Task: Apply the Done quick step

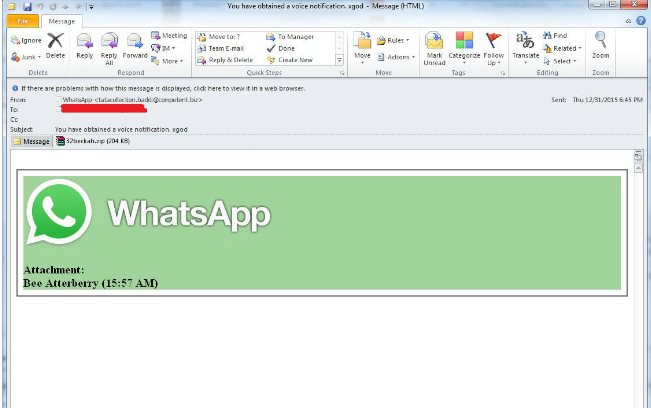Action: [x=281, y=49]
